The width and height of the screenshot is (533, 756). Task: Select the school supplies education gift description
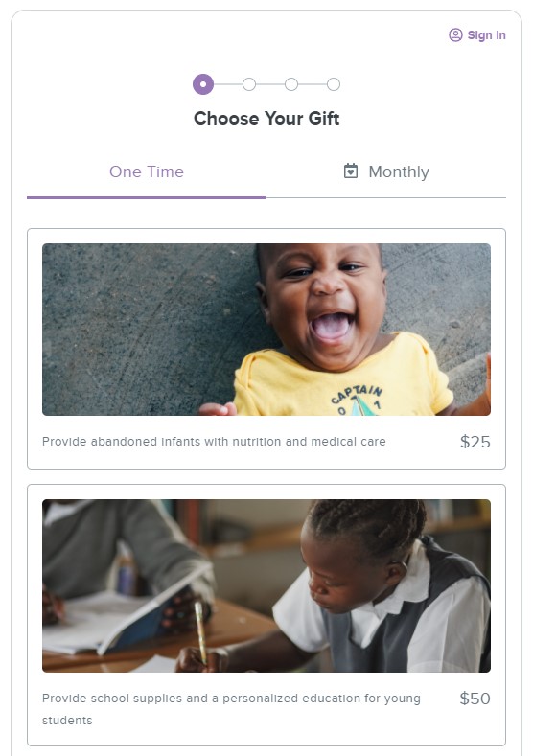pos(232,709)
